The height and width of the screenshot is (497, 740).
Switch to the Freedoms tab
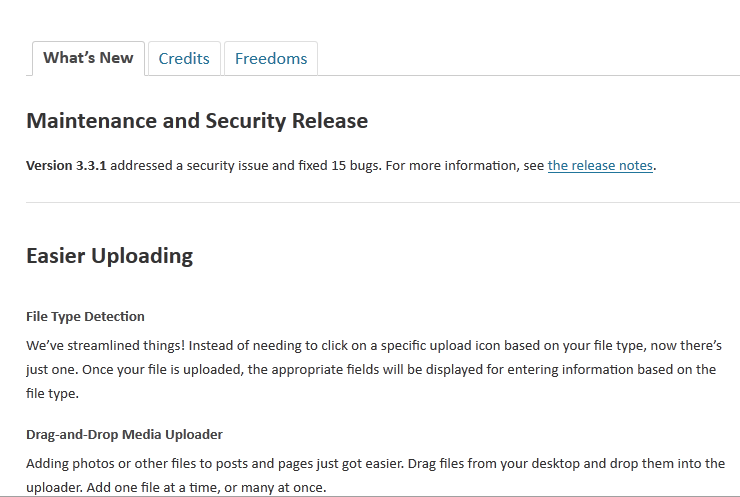(270, 58)
